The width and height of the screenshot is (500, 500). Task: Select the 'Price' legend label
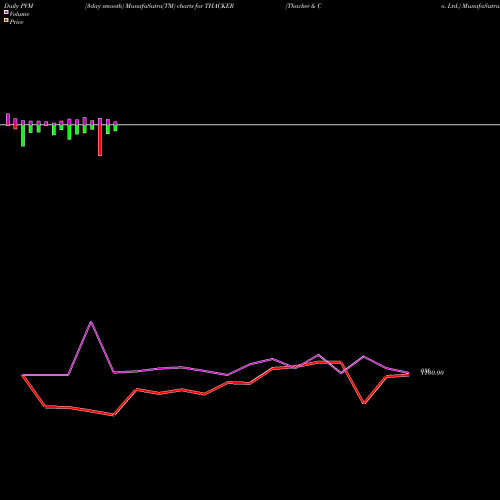[16, 22]
